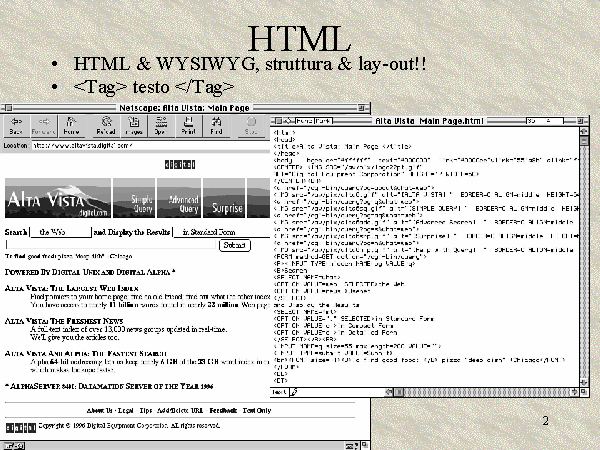Click the editor vertical scrollbar up arrow
This screenshot has height=450, width=600.
coord(584,131)
